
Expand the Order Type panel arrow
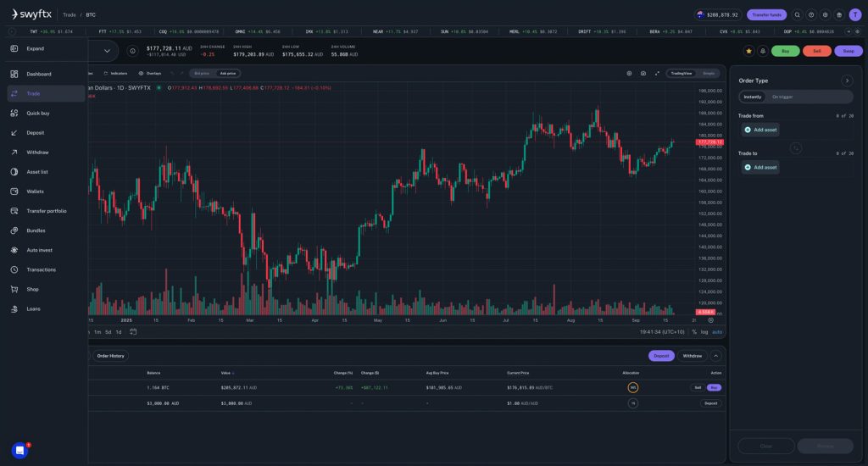tap(846, 80)
